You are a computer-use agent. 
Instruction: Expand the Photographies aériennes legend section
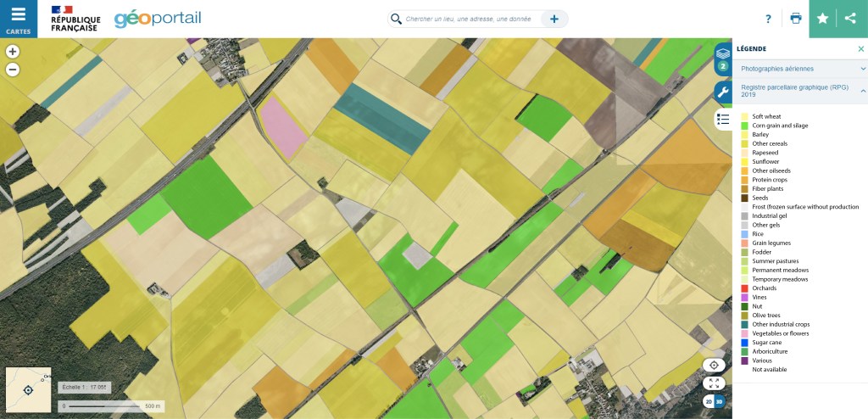click(x=863, y=69)
